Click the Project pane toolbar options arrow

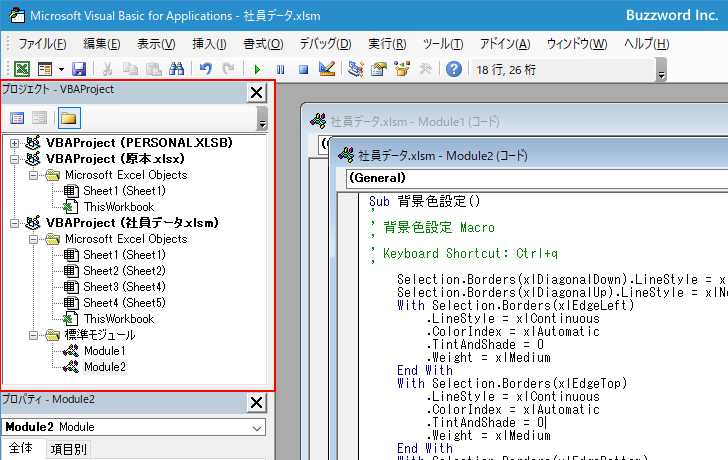click(262, 118)
